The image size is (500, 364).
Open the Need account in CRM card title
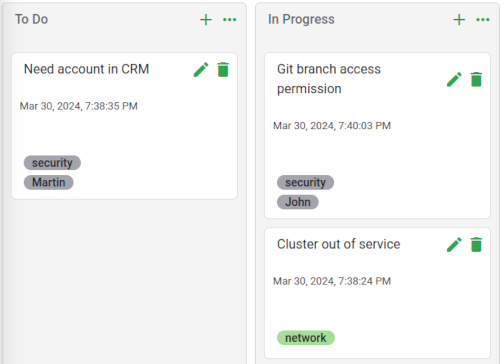[x=86, y=69]
